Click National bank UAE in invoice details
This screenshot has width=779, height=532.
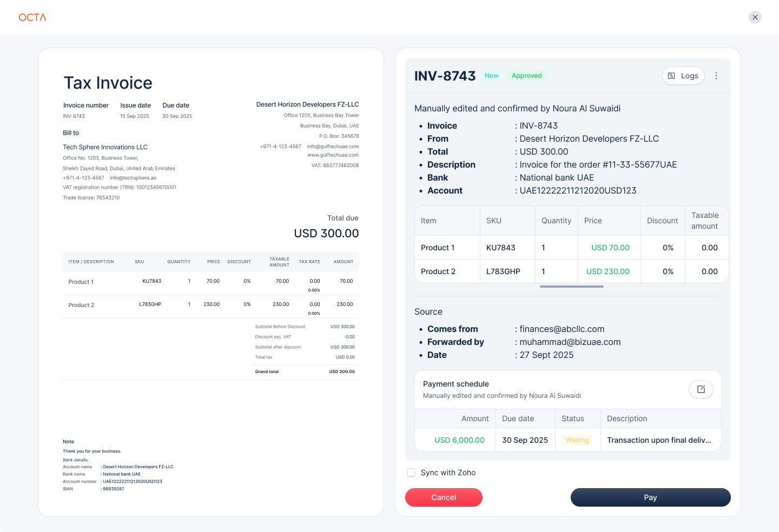click(557, 177)
